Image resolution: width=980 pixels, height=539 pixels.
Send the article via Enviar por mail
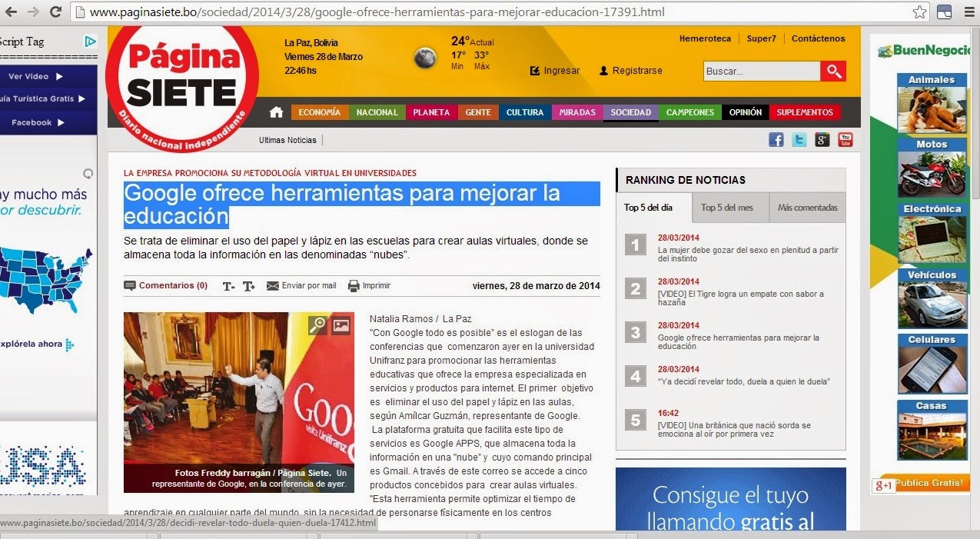(301, 286)
